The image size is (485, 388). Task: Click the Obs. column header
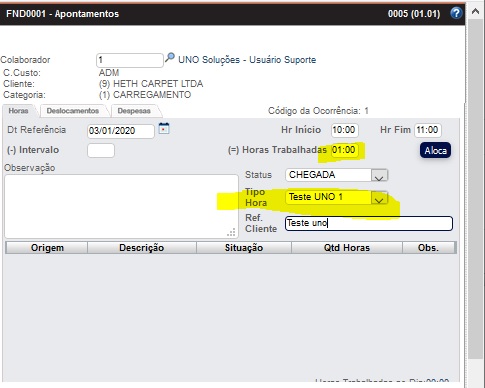(429, 248)
